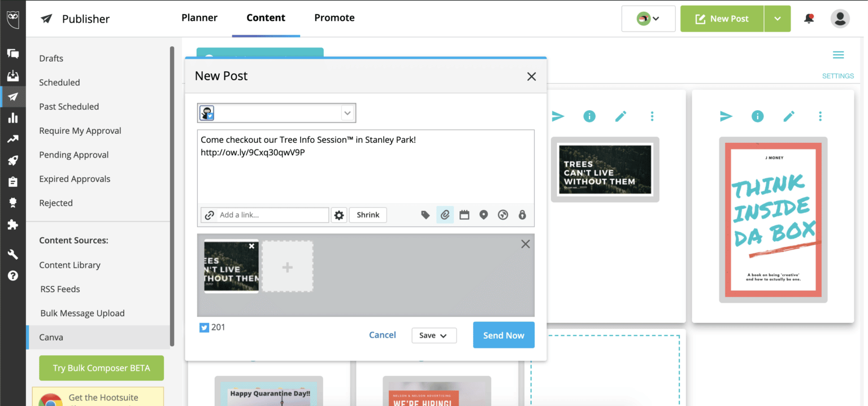
Task: Open the Promote tab
Action: tap(334, 18)
